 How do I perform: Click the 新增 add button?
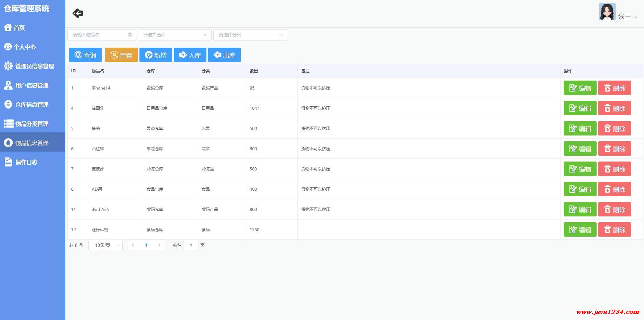click(156, 55)
